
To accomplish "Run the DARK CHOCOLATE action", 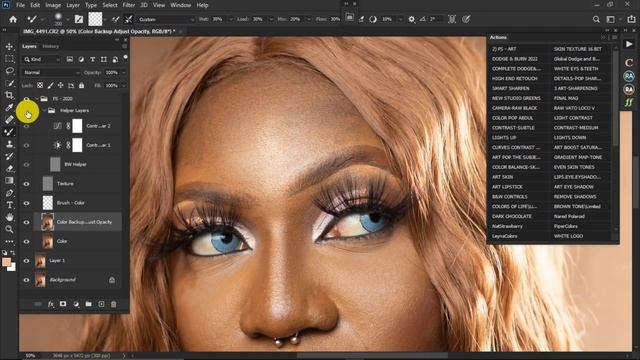I will 512,216.
